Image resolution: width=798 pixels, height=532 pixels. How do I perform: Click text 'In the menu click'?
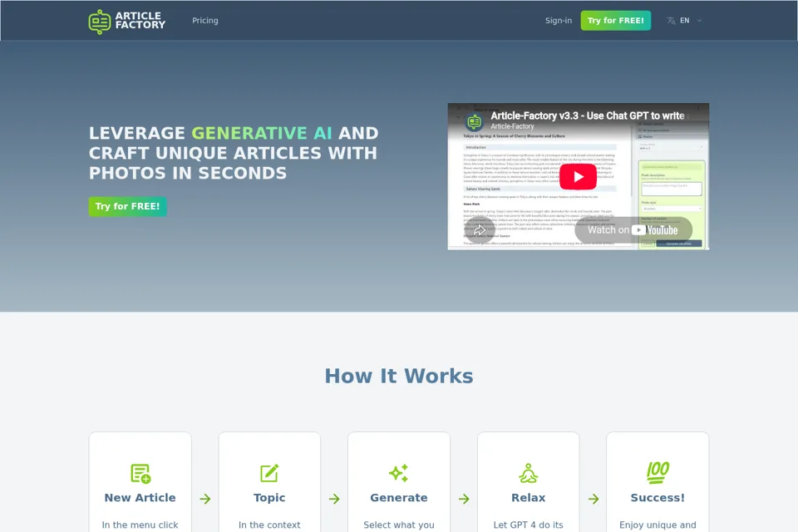140,525
